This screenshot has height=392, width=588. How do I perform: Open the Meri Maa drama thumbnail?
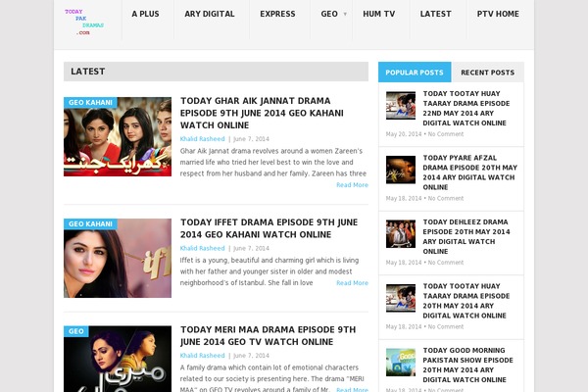tap(118, 359)
